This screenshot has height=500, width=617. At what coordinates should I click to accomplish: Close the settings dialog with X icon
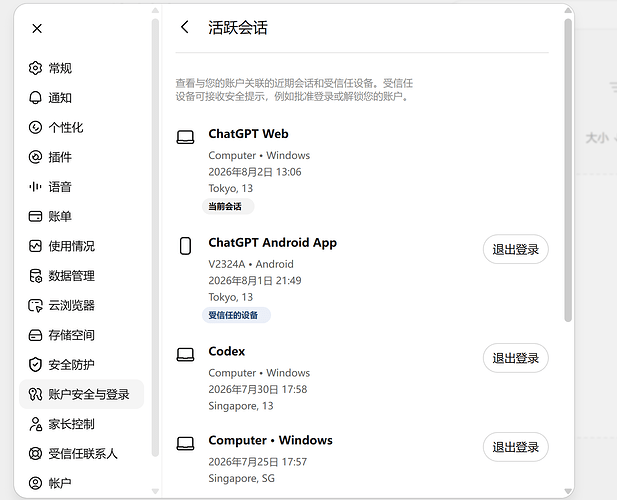(37, 28)
